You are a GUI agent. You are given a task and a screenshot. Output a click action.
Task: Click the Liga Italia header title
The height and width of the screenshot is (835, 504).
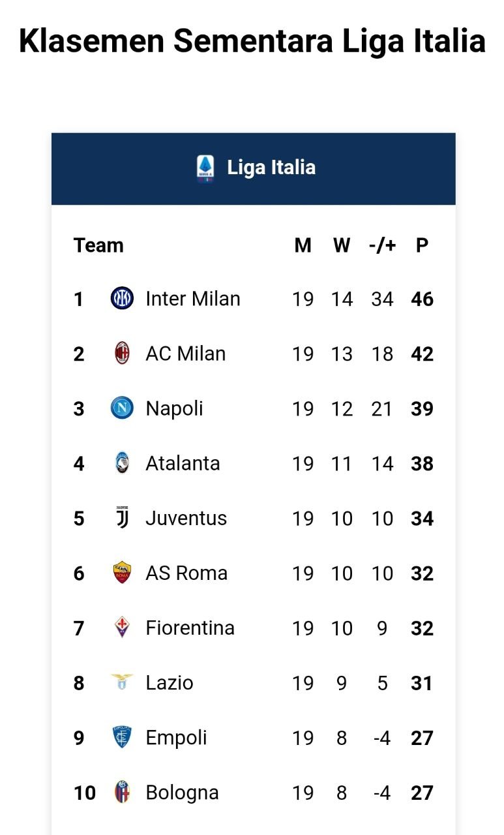271,168
